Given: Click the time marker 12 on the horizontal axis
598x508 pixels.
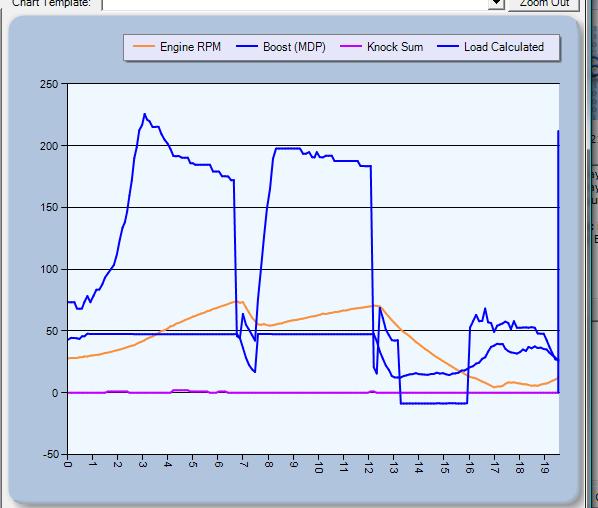Looking at the screenshot, I should 368,468.
